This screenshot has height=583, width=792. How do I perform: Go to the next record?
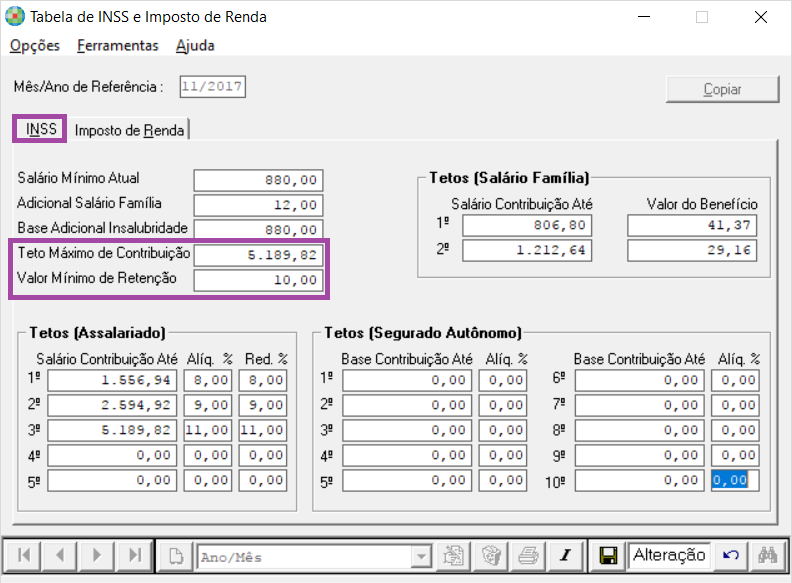(x=96, y=556)
